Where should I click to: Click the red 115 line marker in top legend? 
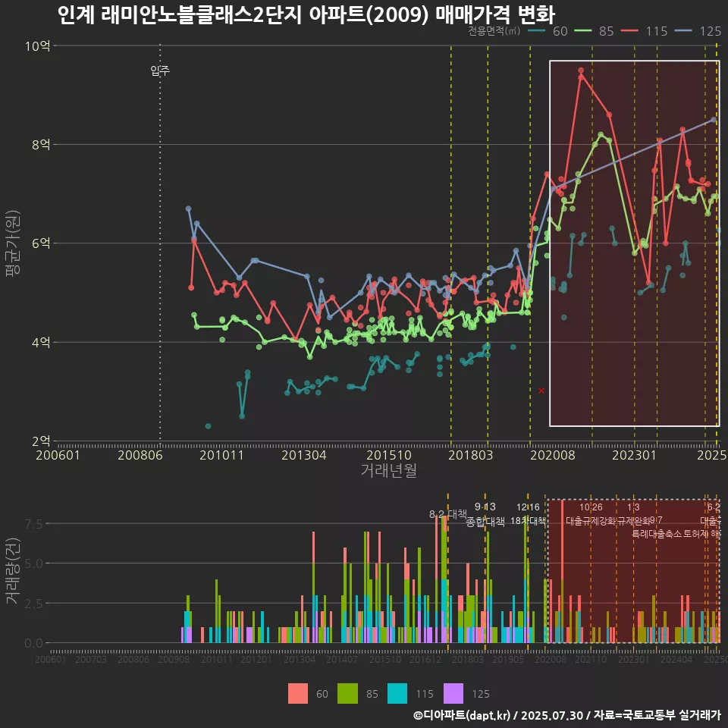629,31
